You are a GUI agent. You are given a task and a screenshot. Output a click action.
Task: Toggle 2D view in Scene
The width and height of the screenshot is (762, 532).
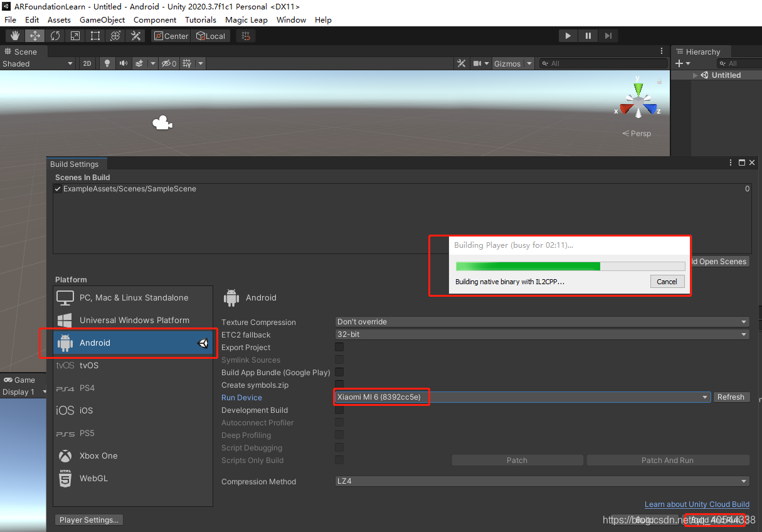87,63
